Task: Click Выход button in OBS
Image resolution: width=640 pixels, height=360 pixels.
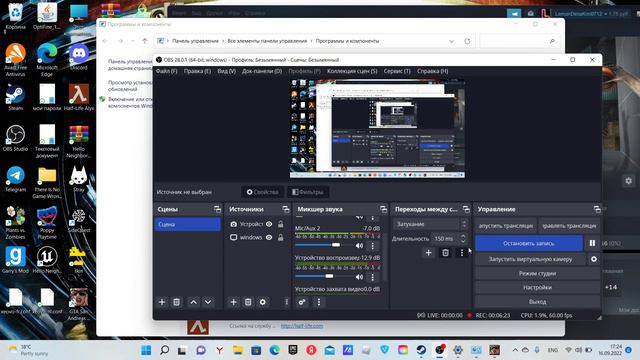Action: (x=537, y=302)
